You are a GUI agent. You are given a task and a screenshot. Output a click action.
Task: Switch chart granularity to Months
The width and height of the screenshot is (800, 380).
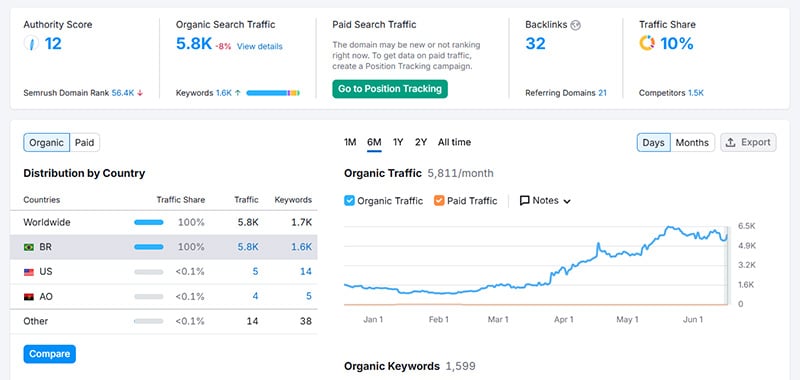(x=692, y=142)
